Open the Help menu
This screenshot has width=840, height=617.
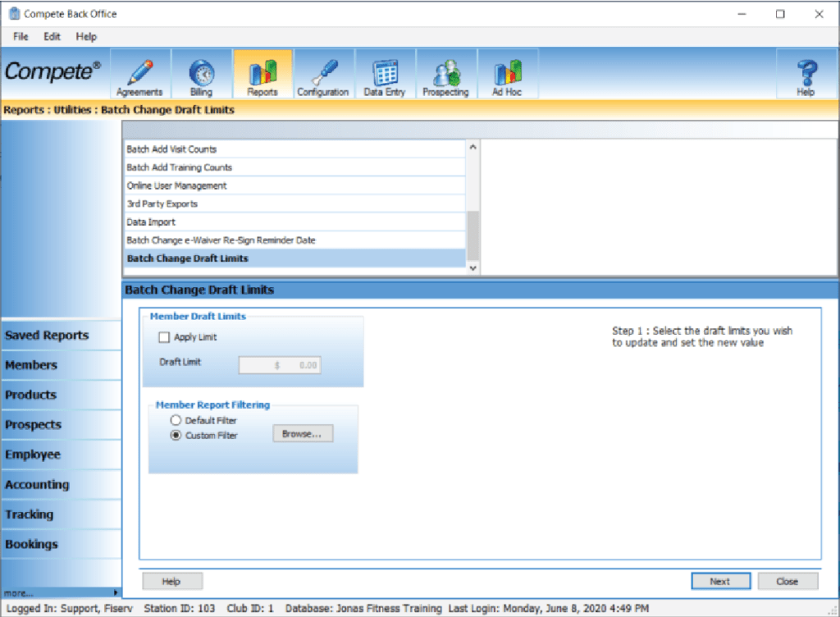pyautogui.click(x=86, y=36)
